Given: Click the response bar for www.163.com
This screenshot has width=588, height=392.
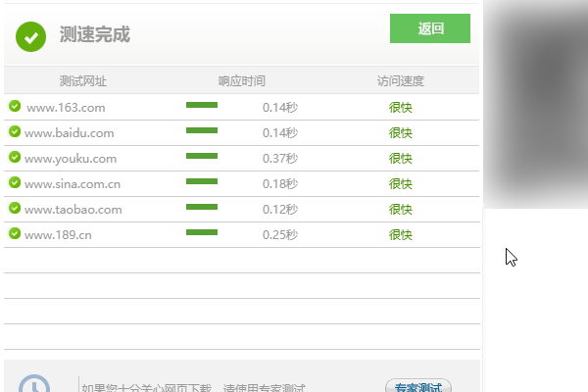Looking at the screenshot, I should [202, 105].
